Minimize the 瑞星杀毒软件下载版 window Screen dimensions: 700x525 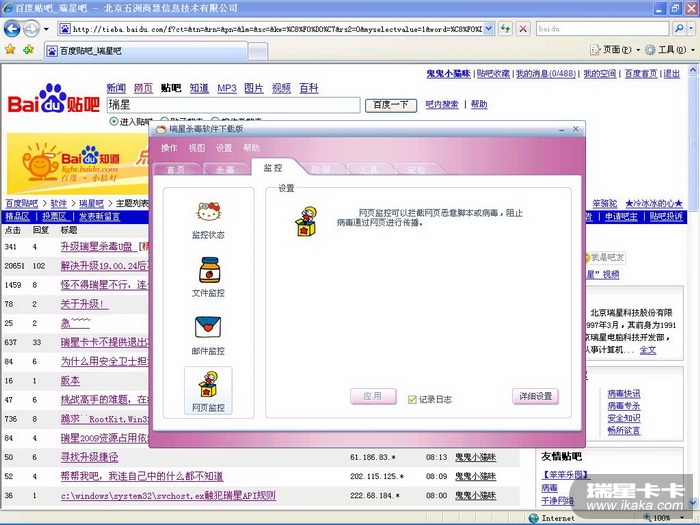point(561,129)
